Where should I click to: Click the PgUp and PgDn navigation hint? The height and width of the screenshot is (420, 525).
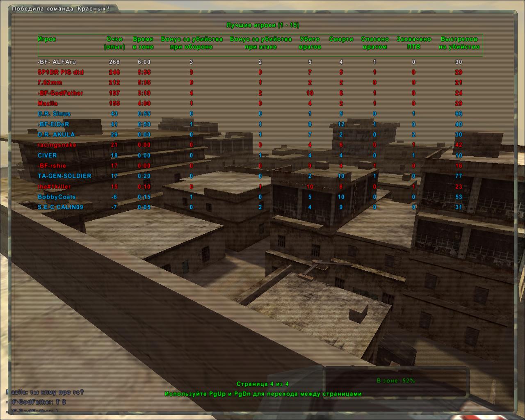[263, 394]
